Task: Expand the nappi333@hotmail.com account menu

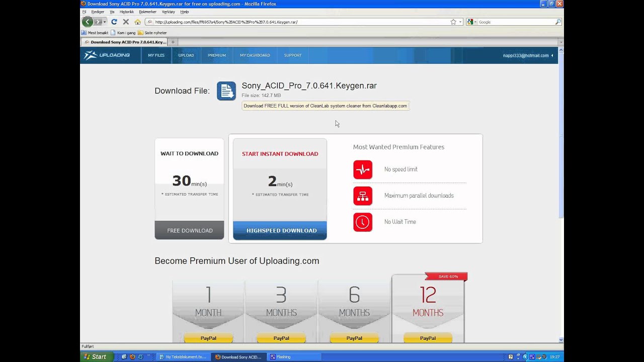Action: [x=528, y=55]
